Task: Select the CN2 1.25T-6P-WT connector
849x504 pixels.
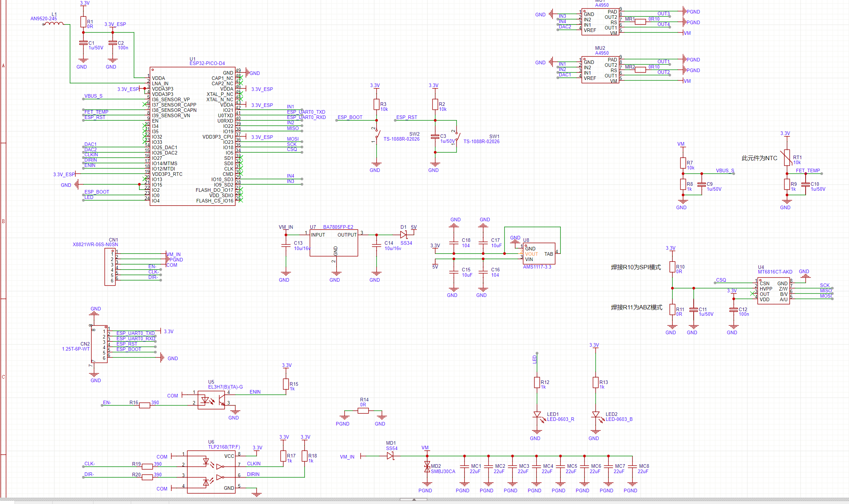Action: pos(99,344)
